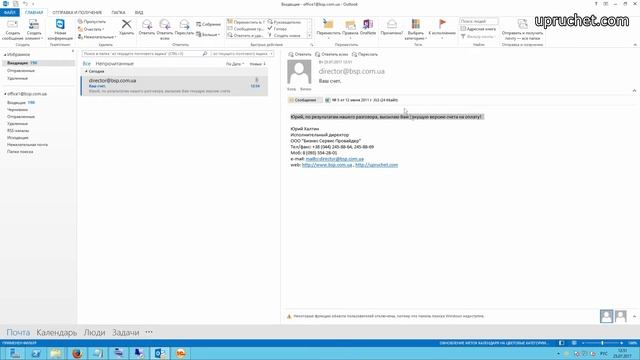Click the Прочитано? (read/unread) envelope icon
The height and width of the screenshot is (360, 640).
coord(392,24)
